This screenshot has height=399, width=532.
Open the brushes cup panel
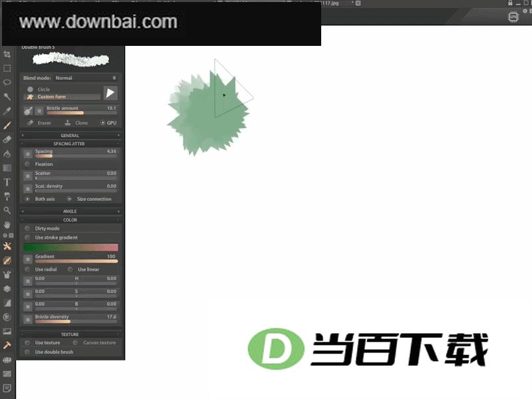pyautogui.click(x=7, y=275)
